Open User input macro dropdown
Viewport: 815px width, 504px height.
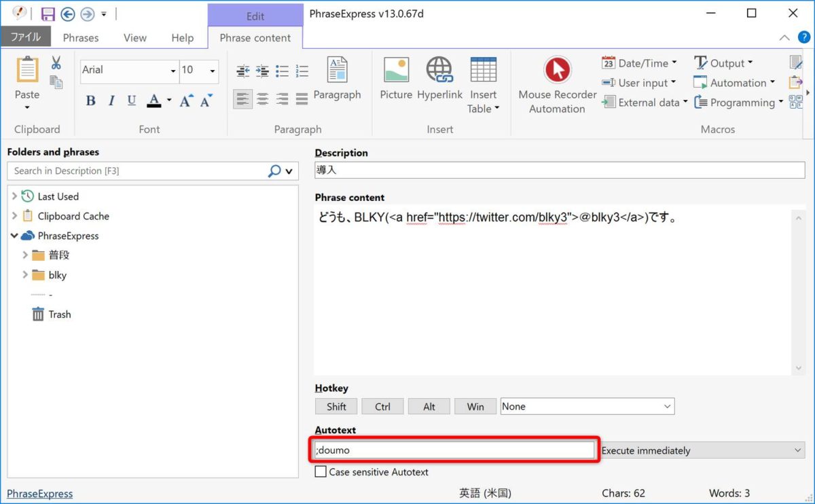pyautogui.click(x=639, y=83)
